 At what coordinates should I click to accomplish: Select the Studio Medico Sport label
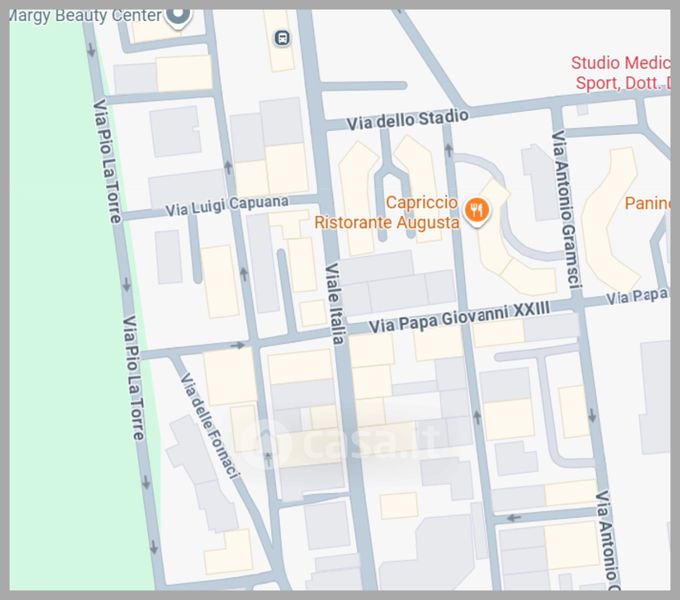point(620,73)
